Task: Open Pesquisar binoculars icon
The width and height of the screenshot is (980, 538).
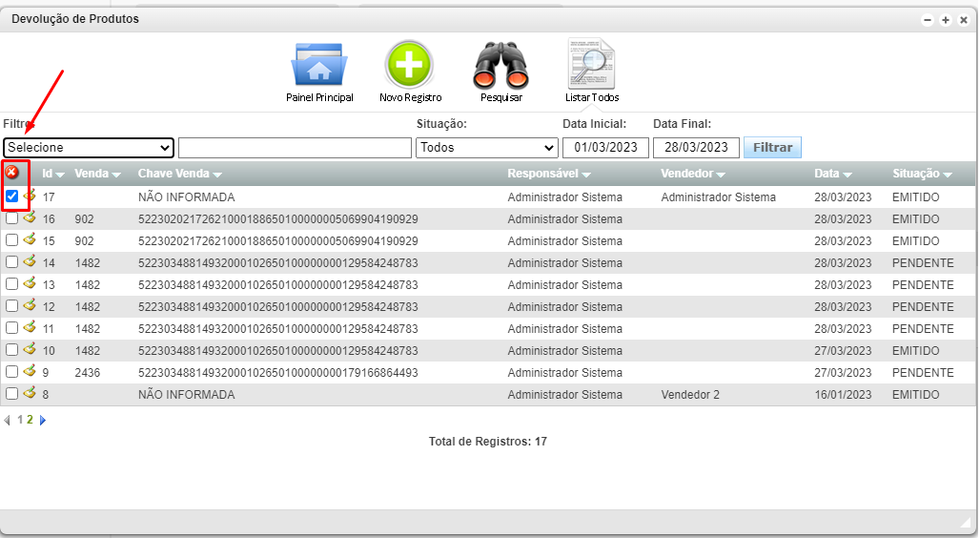Action: (500, 67)
